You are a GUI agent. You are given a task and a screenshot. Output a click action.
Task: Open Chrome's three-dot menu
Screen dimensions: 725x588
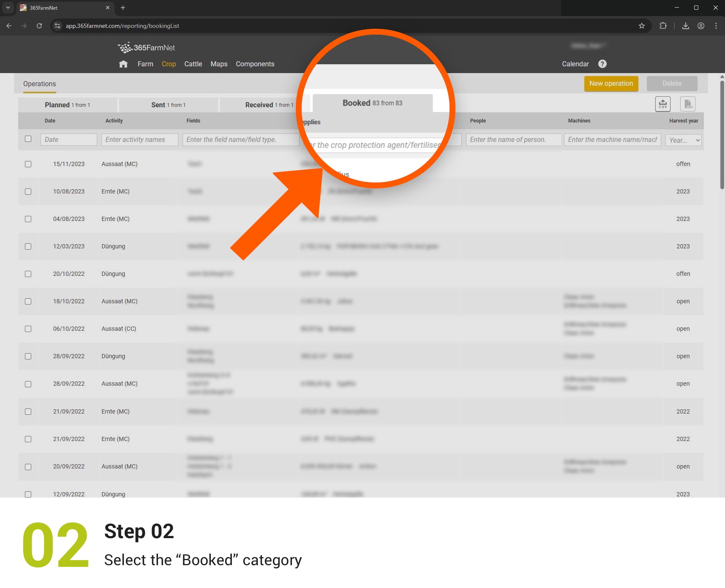(x=716, y=26)
